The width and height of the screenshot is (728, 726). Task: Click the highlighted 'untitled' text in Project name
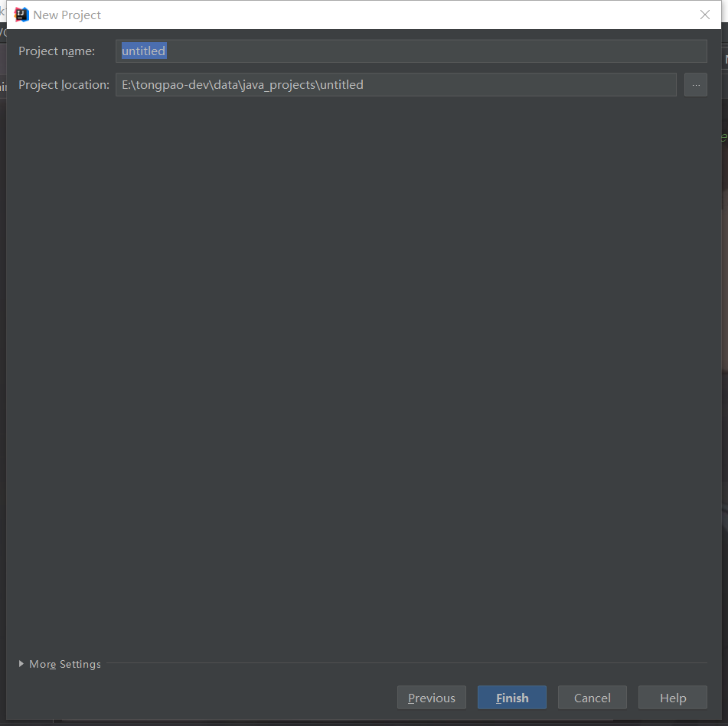tap(144, 51)
